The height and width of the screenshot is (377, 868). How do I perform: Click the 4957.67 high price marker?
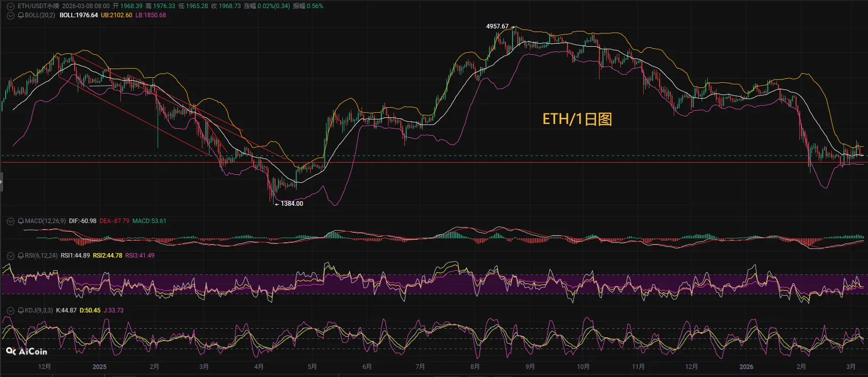(x=497, y=26)
